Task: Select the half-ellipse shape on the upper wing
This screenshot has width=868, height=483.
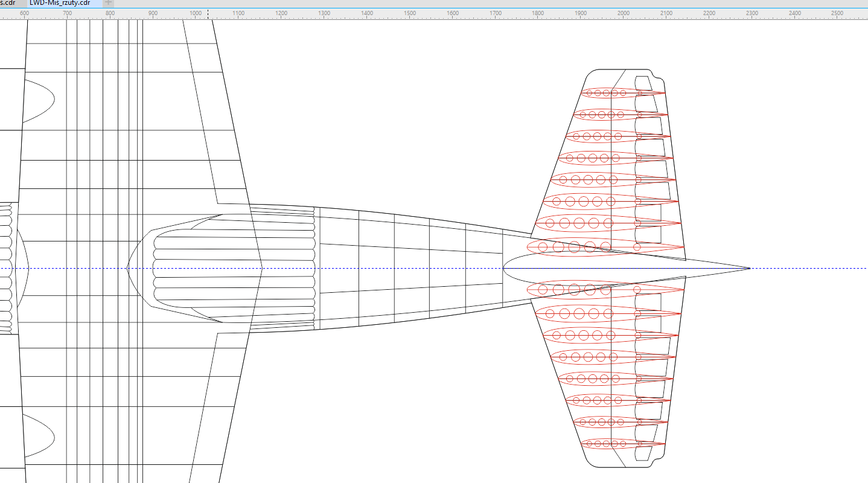Action: click(x=39, y=98)
